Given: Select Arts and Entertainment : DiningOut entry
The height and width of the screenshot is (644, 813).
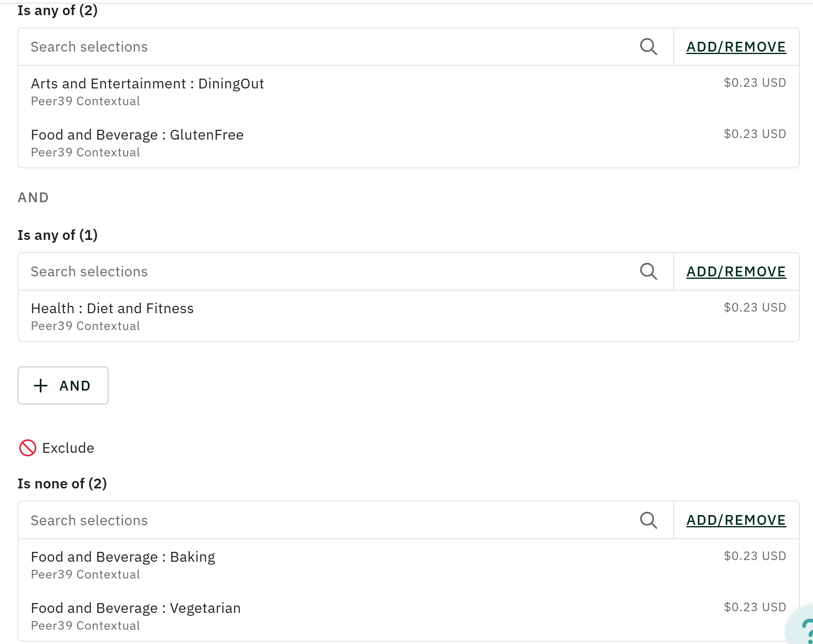Looking at the screenshot, I should pyautogui.click(x=147, y=84).
